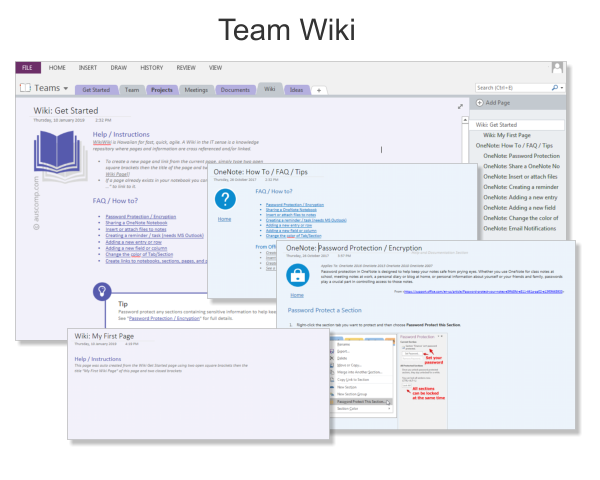Viewport: 600px width, 480px height.
Task: Expand the Teams notebook dropdown
Action: tap(66, 88)
